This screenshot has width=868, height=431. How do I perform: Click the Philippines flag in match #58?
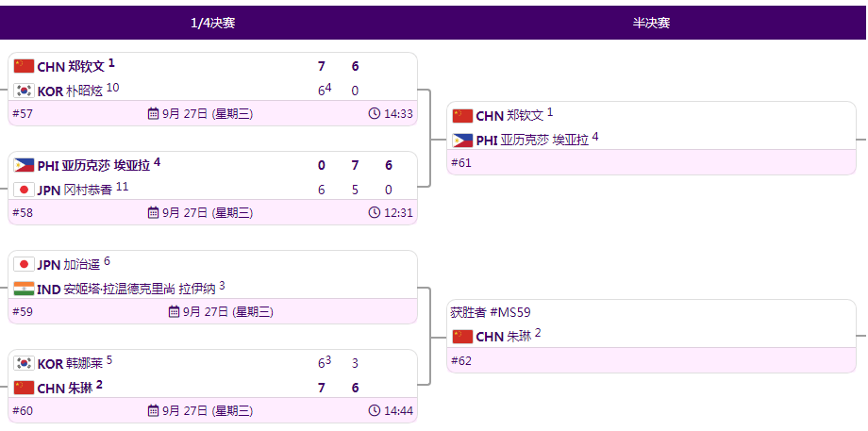(24, 165)
